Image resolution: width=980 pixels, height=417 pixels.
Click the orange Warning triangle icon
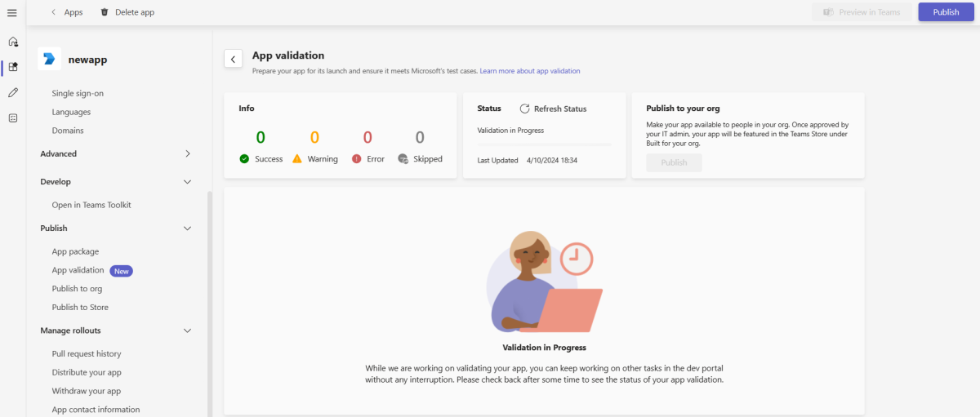[297, 159]
